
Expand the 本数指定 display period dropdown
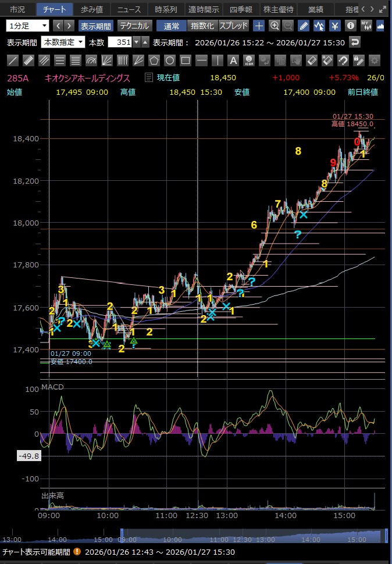coord(63,42)
